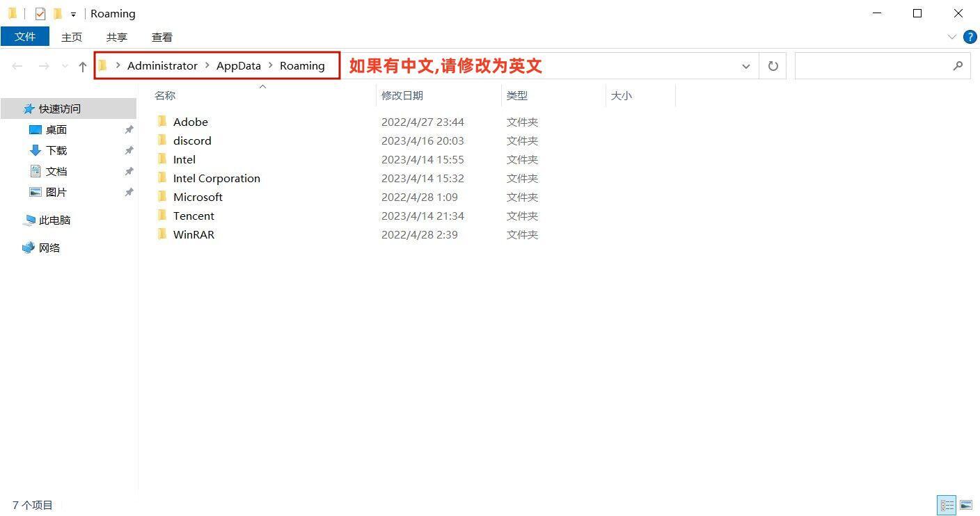The image size is (980, 516).
Task: Expand the quick access toolbar customize dropdown
Action: click(73, 14)
